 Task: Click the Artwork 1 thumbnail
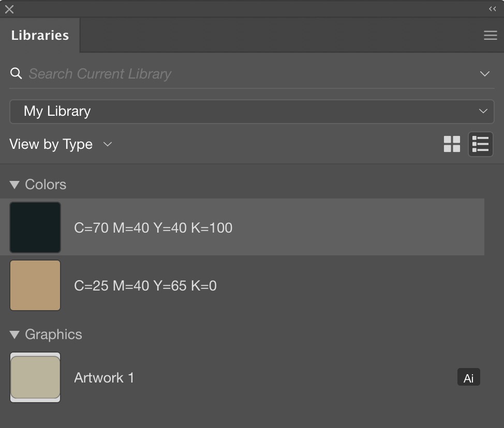tap(35, 377)
